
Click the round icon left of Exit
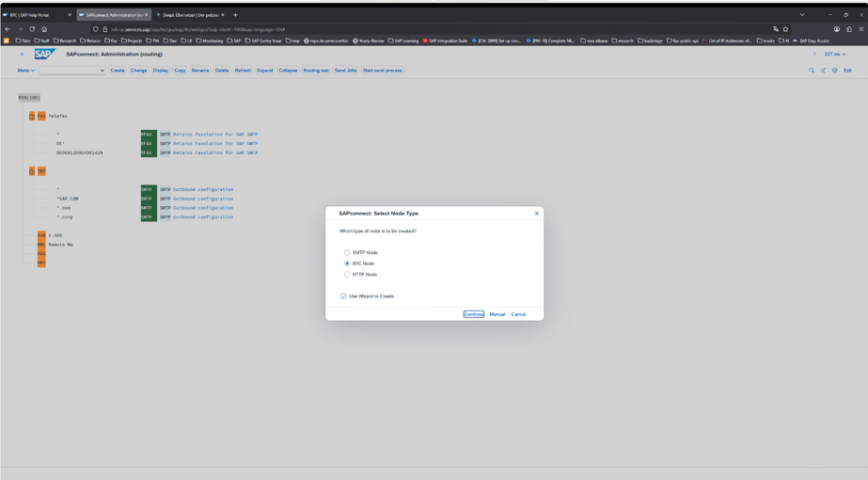point(835,71)
